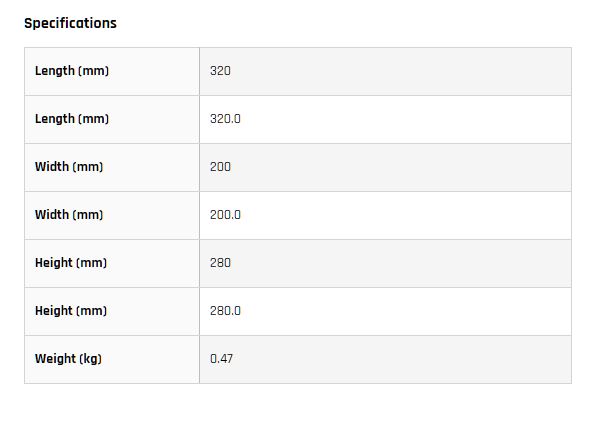Screen dimensions: 610x426
Task: Select the first Length (mm) label
Action: (72, 71)
